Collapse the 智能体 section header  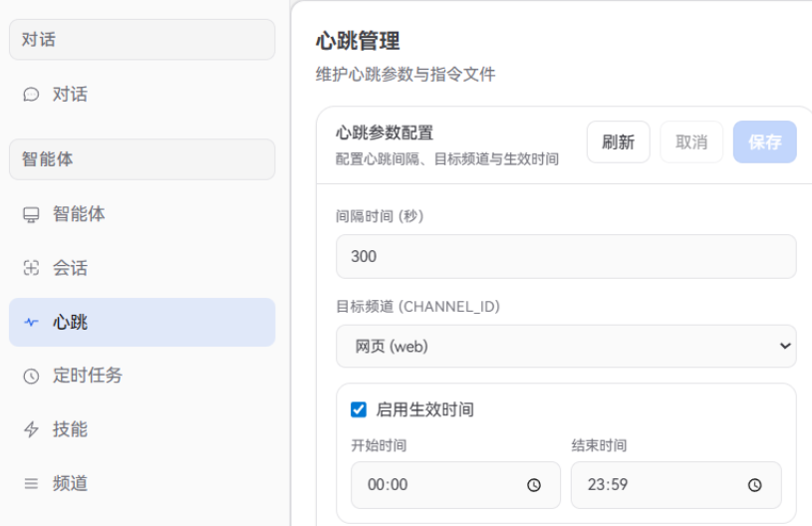point(141,159)
